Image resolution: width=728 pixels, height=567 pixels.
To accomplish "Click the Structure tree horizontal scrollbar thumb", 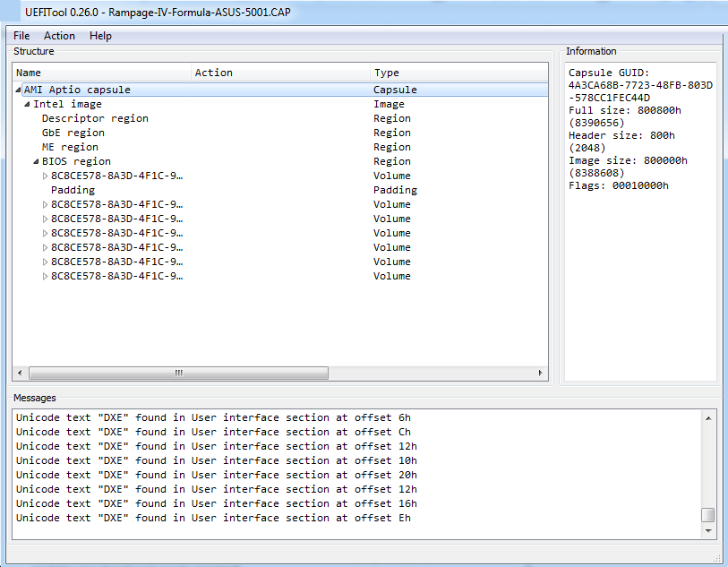I will pyautogui.click(x=179, y=373).
